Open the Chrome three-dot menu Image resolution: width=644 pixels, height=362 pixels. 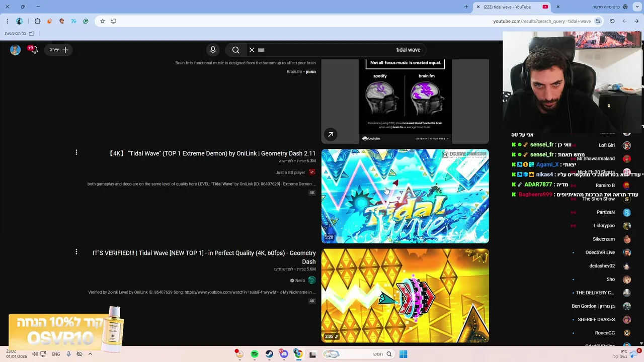click(7, 21)
